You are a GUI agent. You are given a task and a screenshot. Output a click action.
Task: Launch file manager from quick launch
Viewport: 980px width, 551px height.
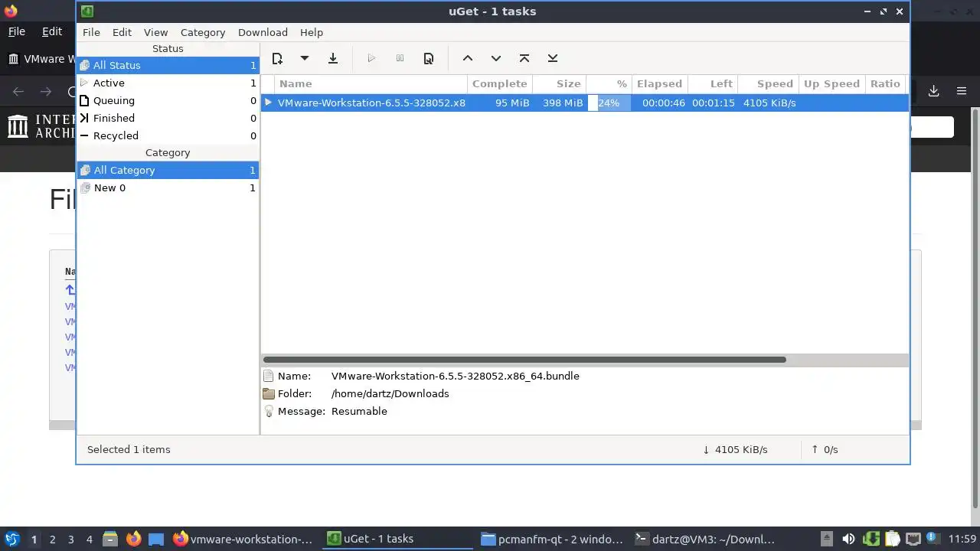coord(109,539)
